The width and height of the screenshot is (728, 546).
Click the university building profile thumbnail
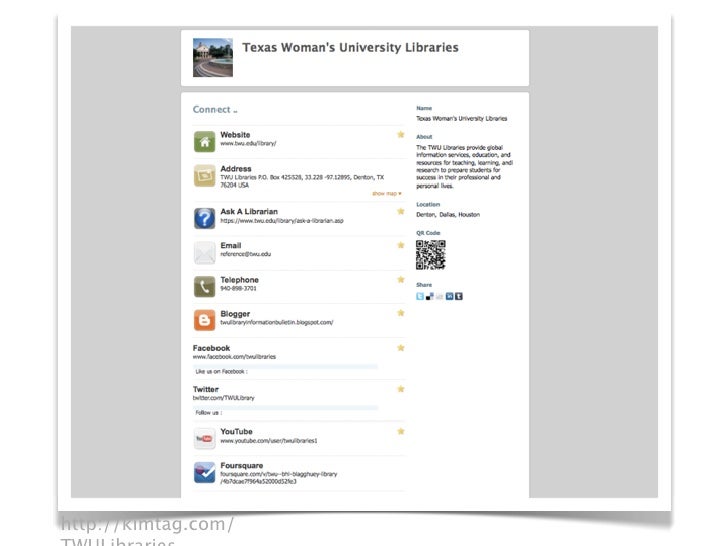[213, 58]
